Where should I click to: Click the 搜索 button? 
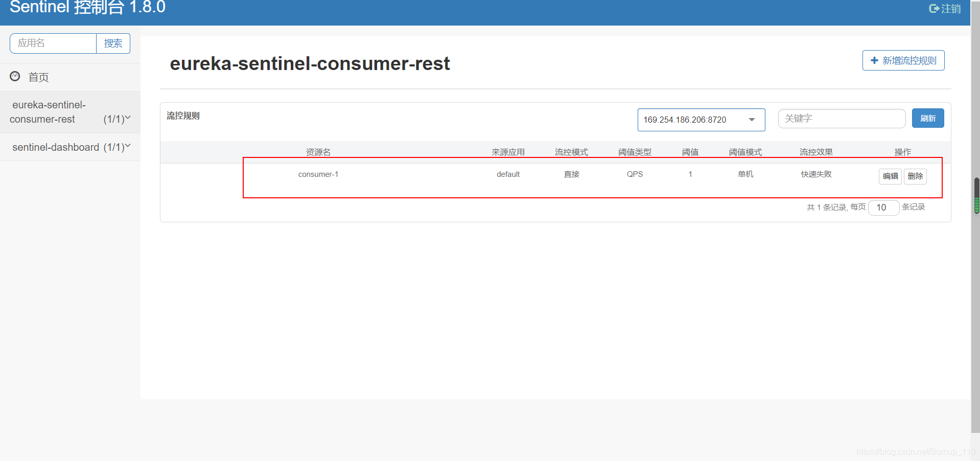pyautogui.click(x=113, y=43)
